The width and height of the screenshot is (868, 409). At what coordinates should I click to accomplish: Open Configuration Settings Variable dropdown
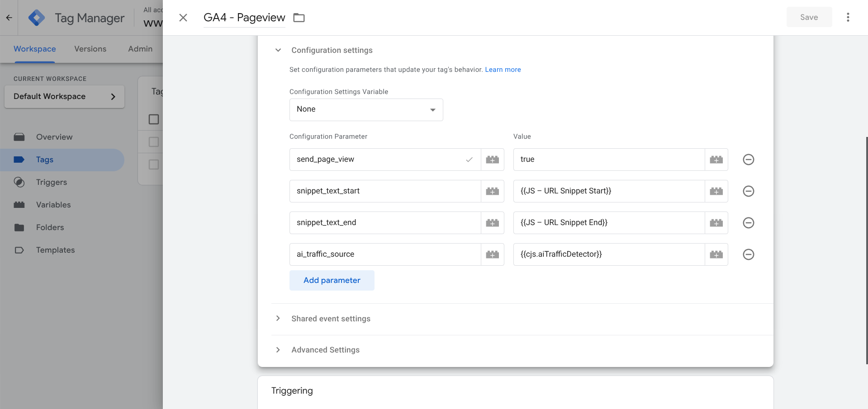coord(366,110)
